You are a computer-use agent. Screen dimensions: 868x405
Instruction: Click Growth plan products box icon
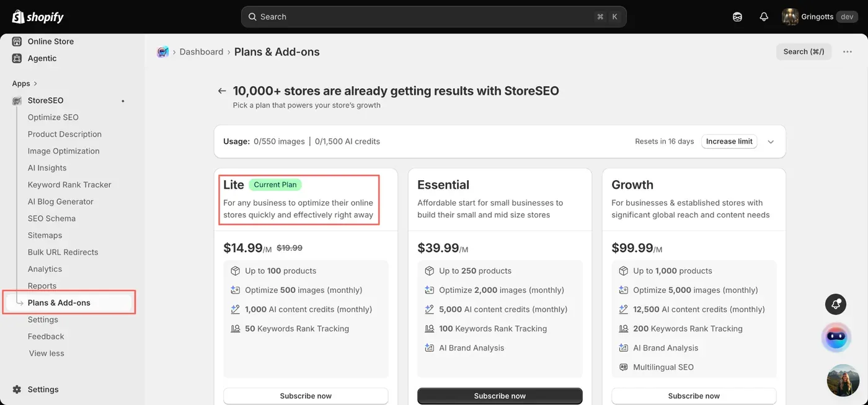pos(623,271)
